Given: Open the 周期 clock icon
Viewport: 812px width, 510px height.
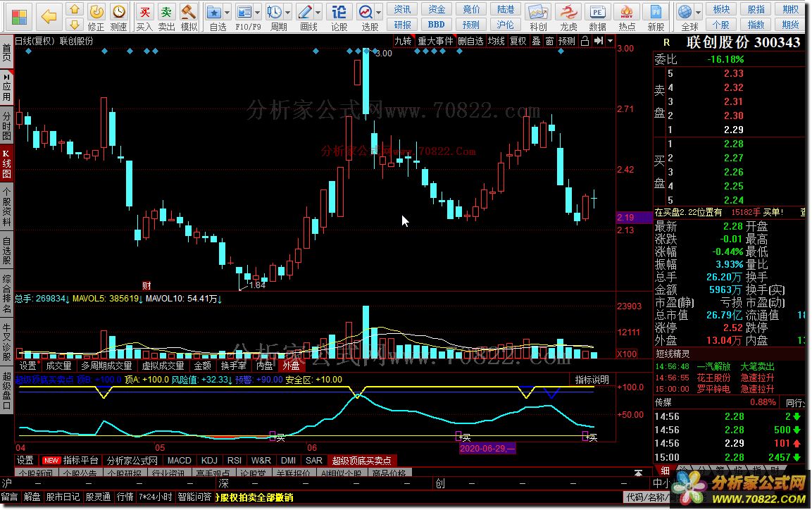Looking at the screenshot, I should pos(275,11).
